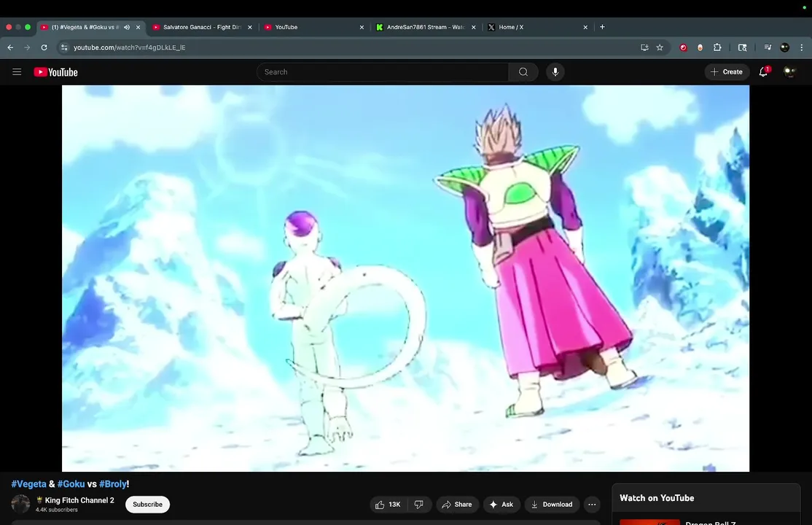Go forward in browser history
This screenshot has width=812, height=525.
tap(27, 47)
